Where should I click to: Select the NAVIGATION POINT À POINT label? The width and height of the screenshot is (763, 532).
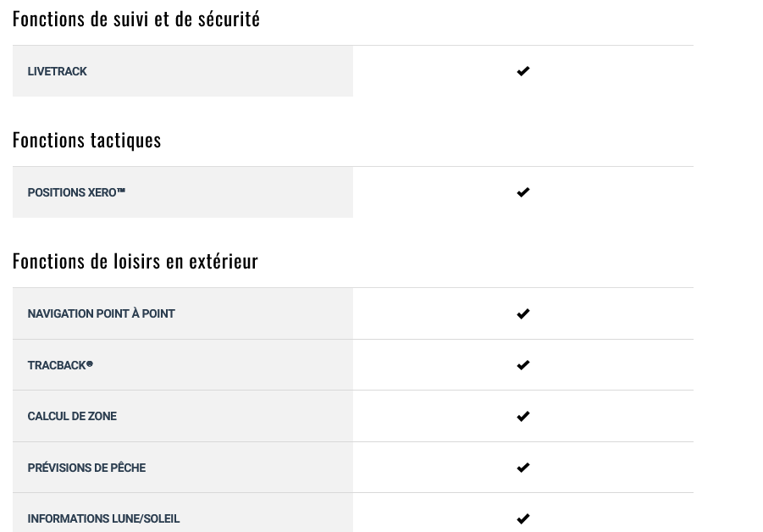click(x=102, y=313)
